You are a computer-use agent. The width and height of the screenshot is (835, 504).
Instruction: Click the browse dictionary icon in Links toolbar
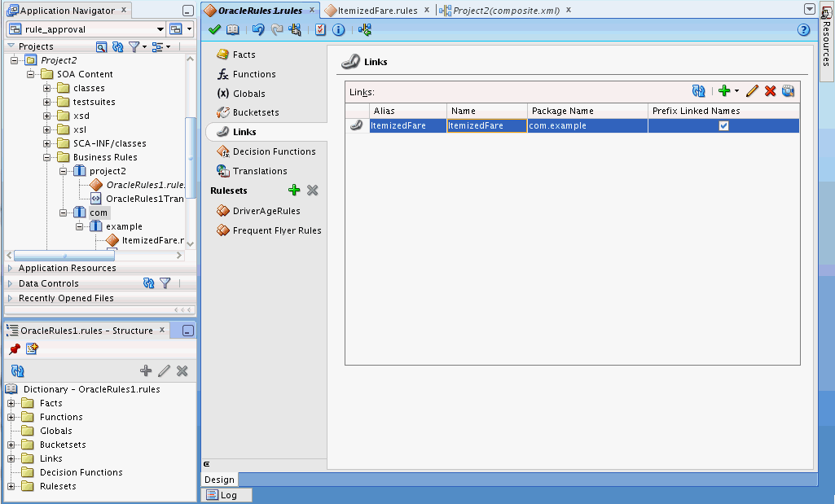click(x=788, y=91)
